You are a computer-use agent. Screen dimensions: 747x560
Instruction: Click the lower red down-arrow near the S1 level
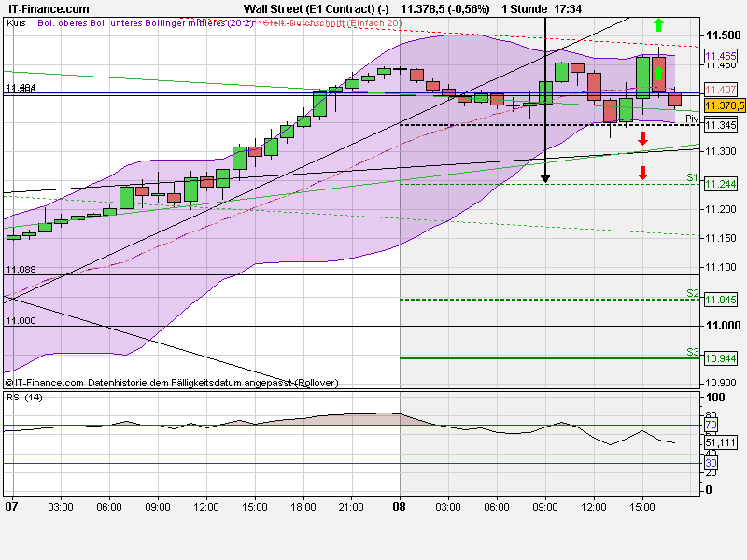(642, 173)
